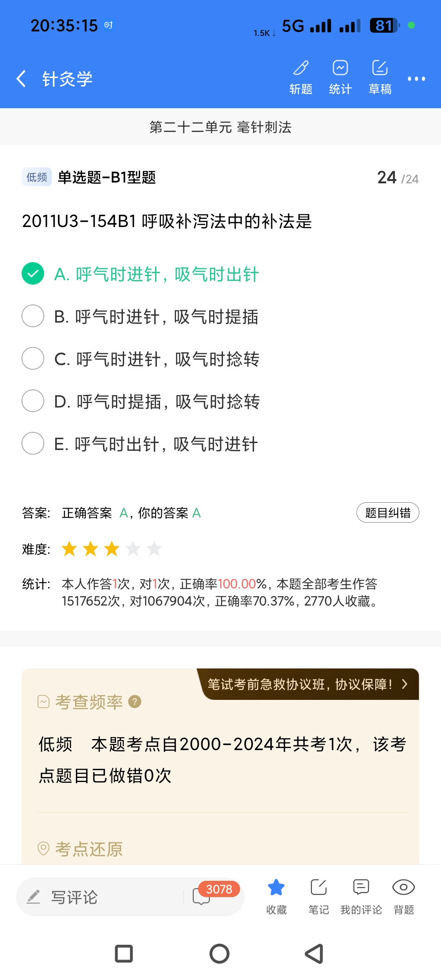The width and height of the screenshot is (441, 980).
Task: Tap the 写评论 input field
Action: click(102, 897)
